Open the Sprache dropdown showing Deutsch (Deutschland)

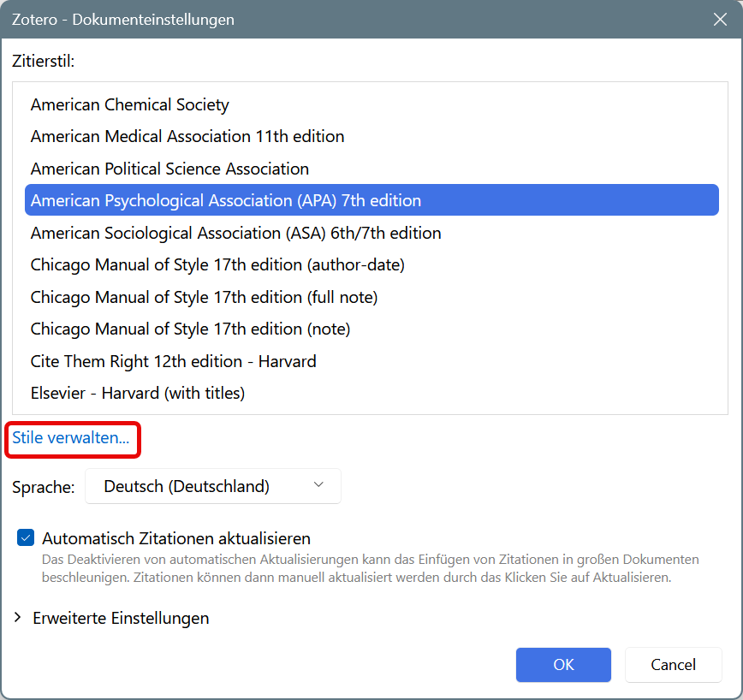click(213, 486)
